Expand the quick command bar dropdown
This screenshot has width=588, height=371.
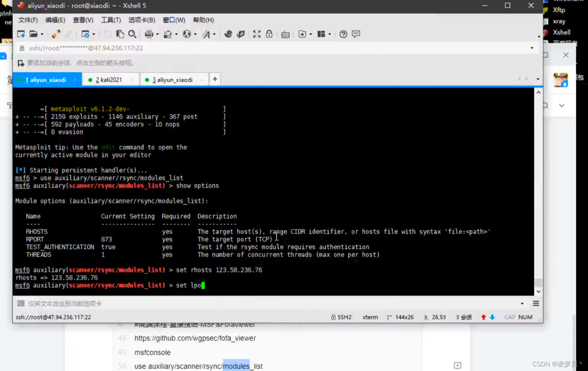pos(522,303)
